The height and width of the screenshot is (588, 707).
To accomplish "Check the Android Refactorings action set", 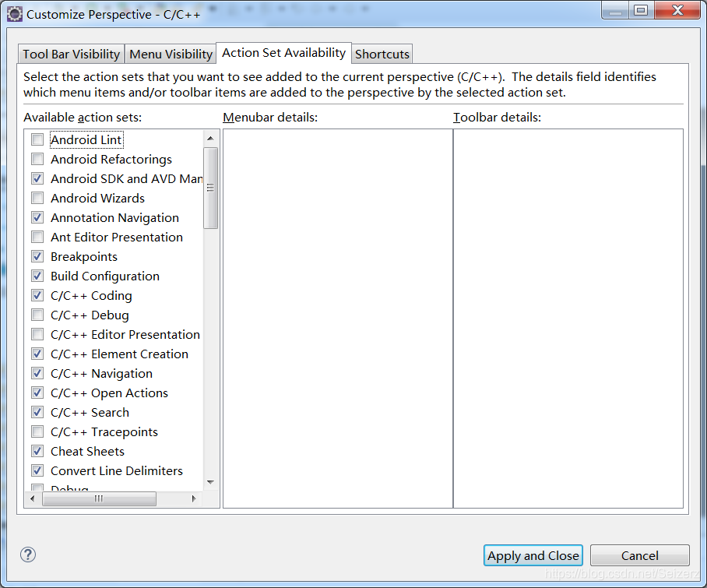I will tap(37, 159).
